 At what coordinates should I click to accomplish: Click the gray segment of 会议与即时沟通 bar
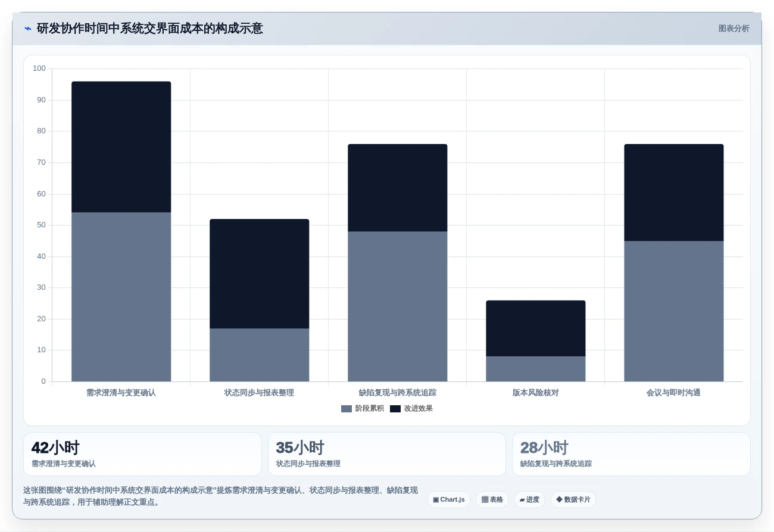(x=674, y=311)
